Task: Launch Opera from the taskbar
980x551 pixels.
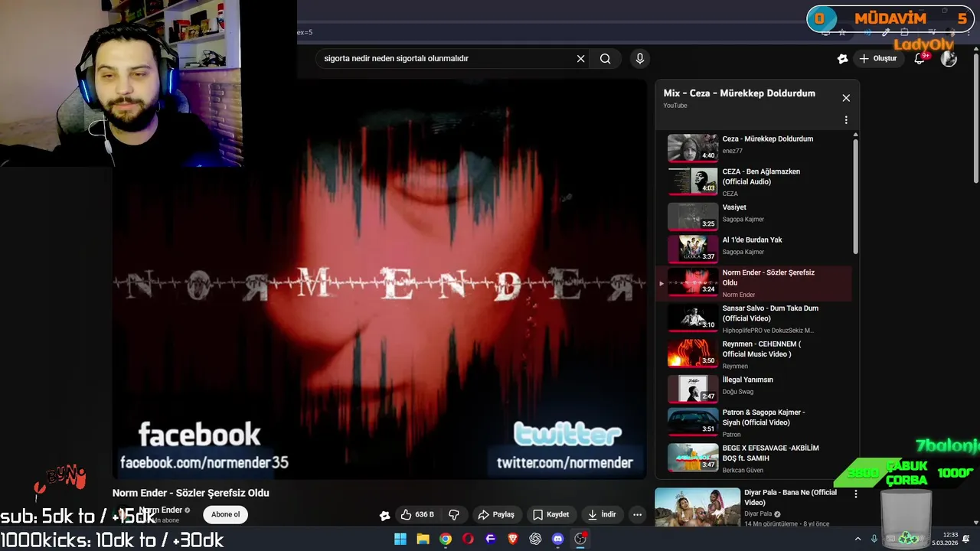Action: pos(468,539)
